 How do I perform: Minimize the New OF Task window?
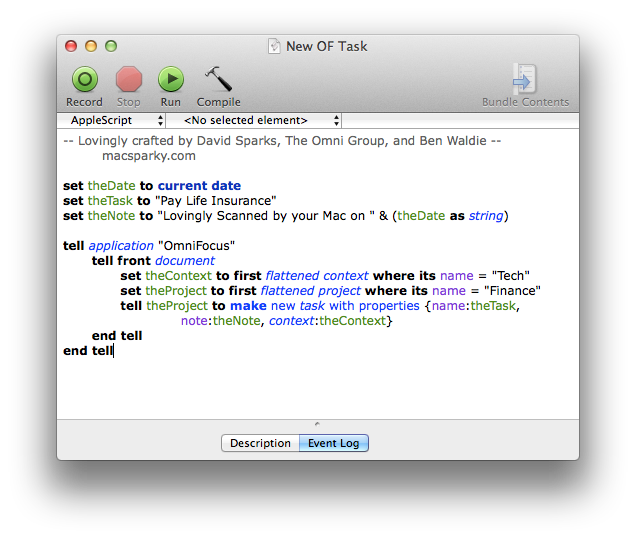coord(91,46)
